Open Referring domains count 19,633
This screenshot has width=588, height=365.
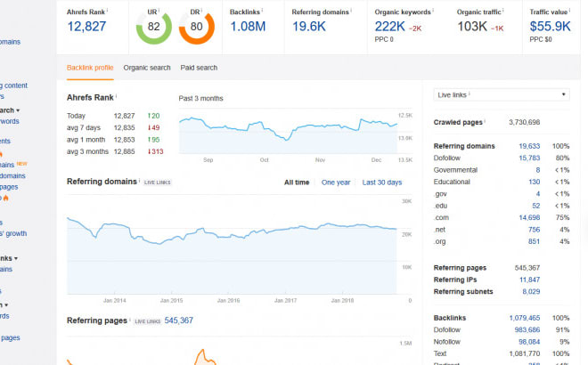click(x=529, y=146)
